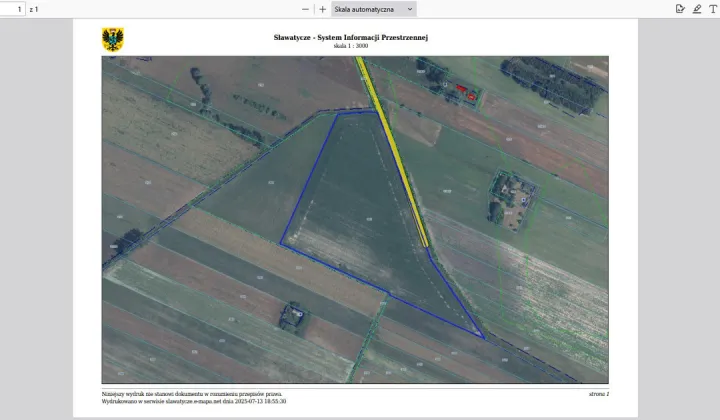
Task: Click the 'skala 1 : 3000' text
Action: coord(351,46)
